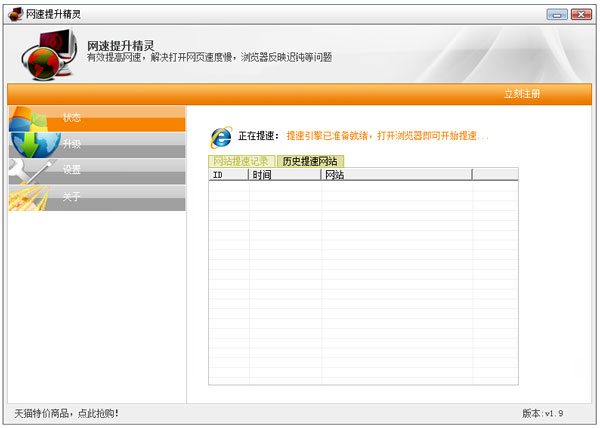Click the yellow wheat icon beside 关于
The height and width of the screenshot is (428, 600).
[29, 198]
